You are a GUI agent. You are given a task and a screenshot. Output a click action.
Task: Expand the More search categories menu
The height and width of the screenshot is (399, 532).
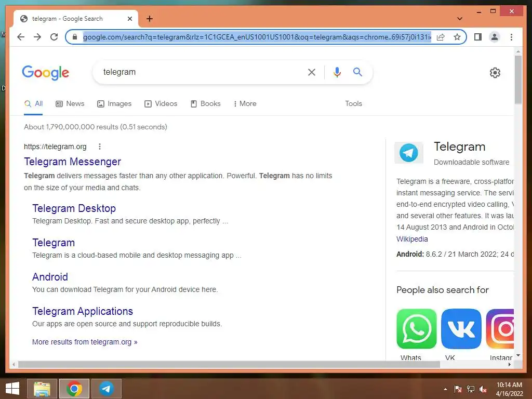pyautogui.click(x=245, y=104)
